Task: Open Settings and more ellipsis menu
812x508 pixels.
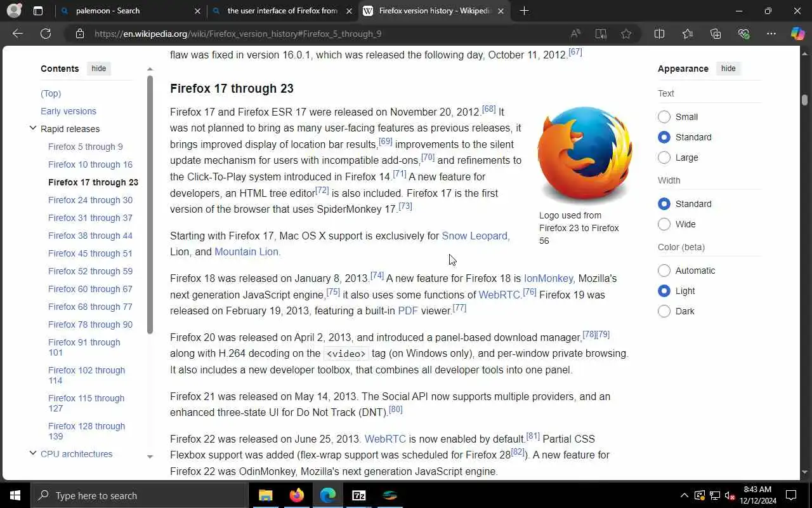Action: 771,34
